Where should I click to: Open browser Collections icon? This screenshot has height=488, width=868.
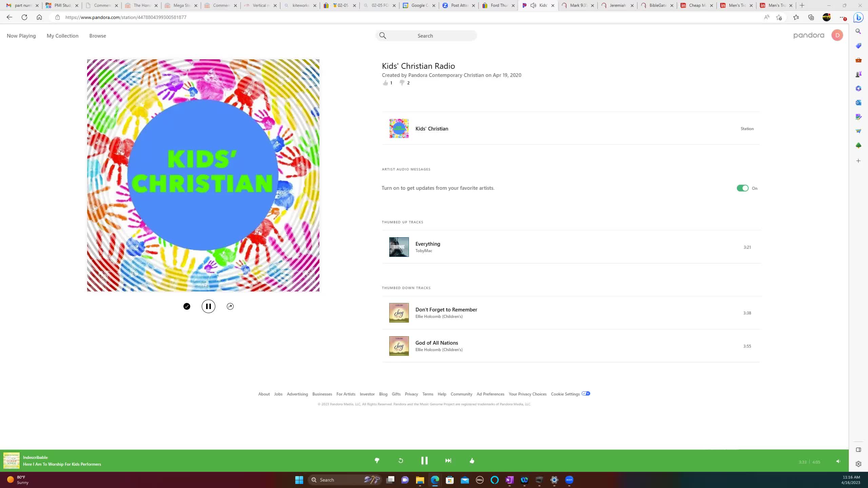(x=811, y=17)
